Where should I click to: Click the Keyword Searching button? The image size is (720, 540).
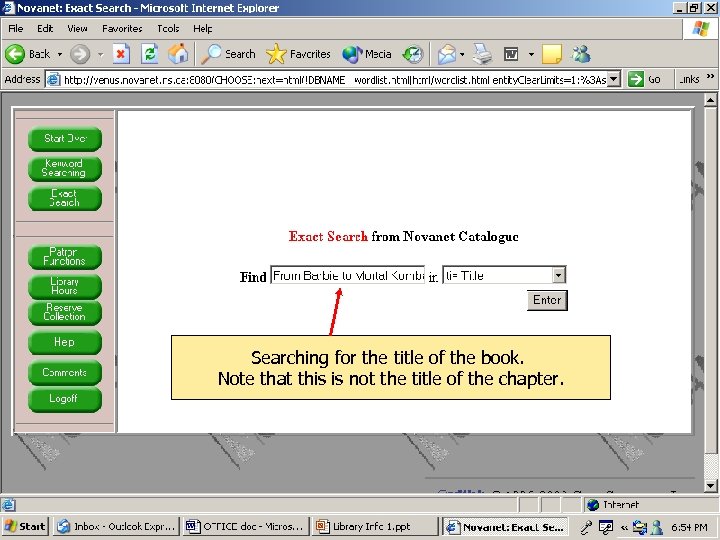65,169
